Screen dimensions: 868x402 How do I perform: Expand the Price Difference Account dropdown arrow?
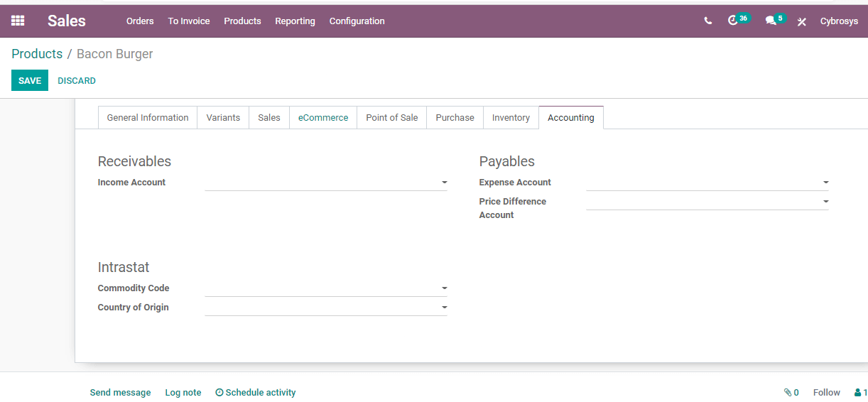coord(825,202)
